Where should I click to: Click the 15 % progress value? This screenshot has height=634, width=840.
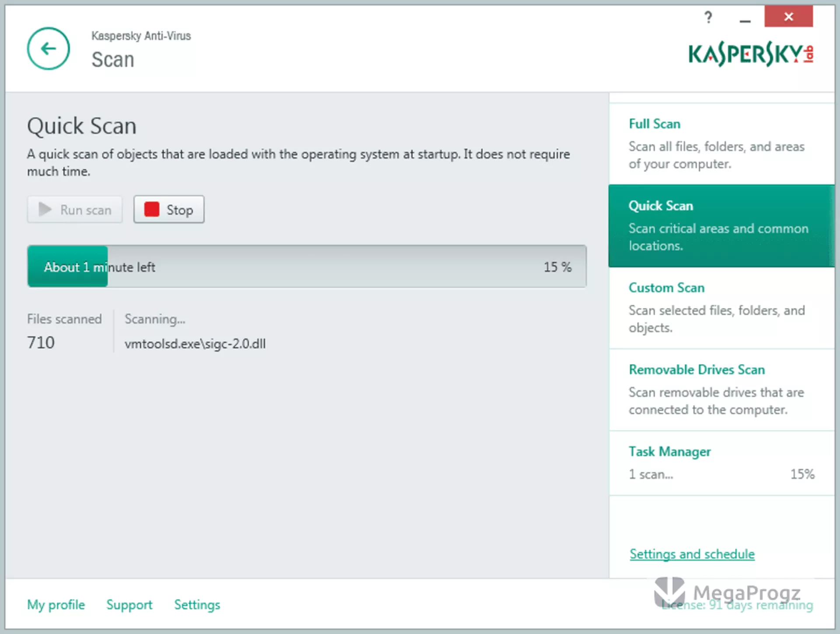pos(557,267)
